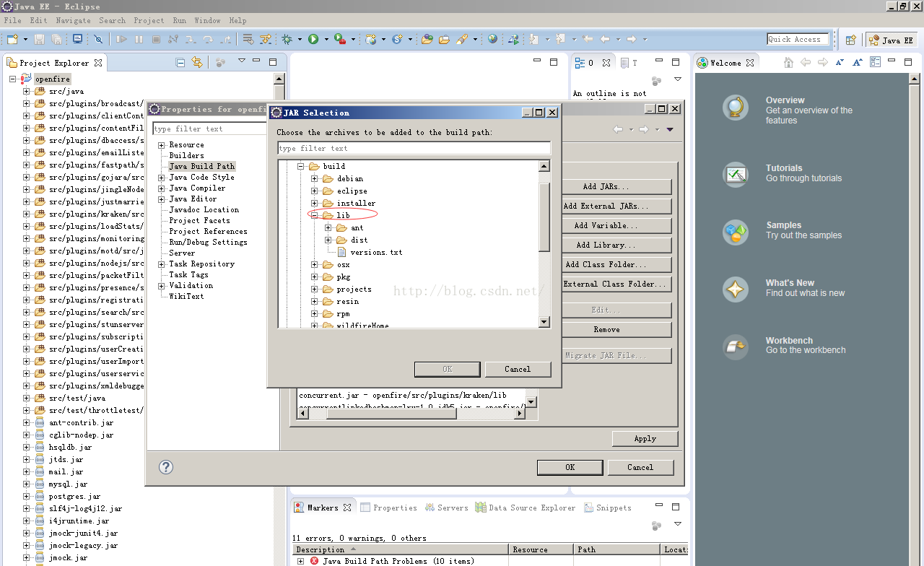Open the Window menu
924x566 pixels.
[208, 21]
